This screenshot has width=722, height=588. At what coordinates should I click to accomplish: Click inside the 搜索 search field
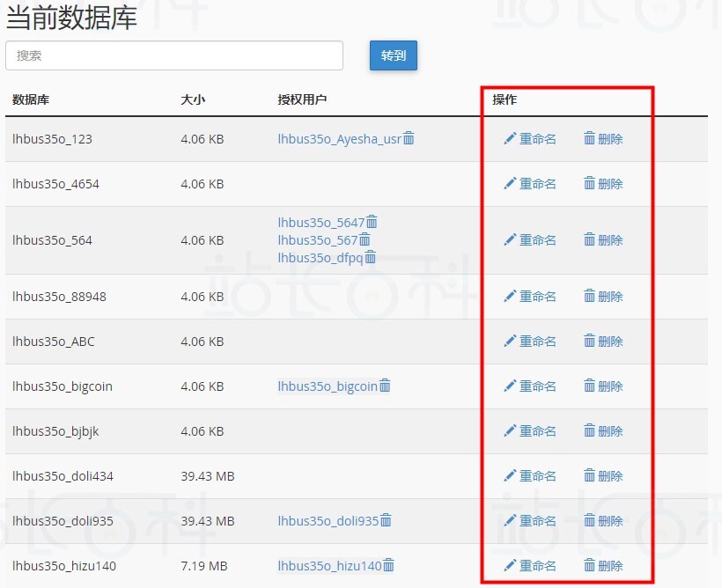173,55
